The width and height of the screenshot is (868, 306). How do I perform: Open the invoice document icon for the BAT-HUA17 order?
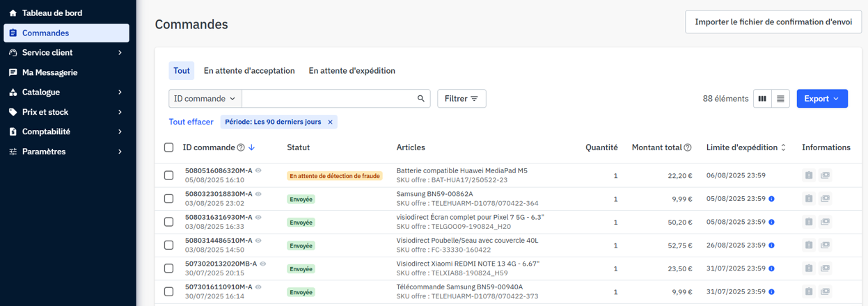(x=809, y=176)
